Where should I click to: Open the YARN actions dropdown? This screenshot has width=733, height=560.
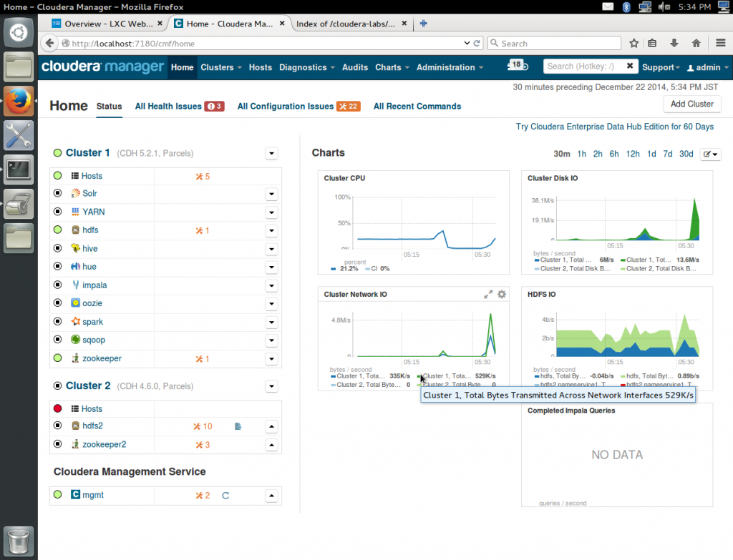pyautogui.click(x=271, y=212)
